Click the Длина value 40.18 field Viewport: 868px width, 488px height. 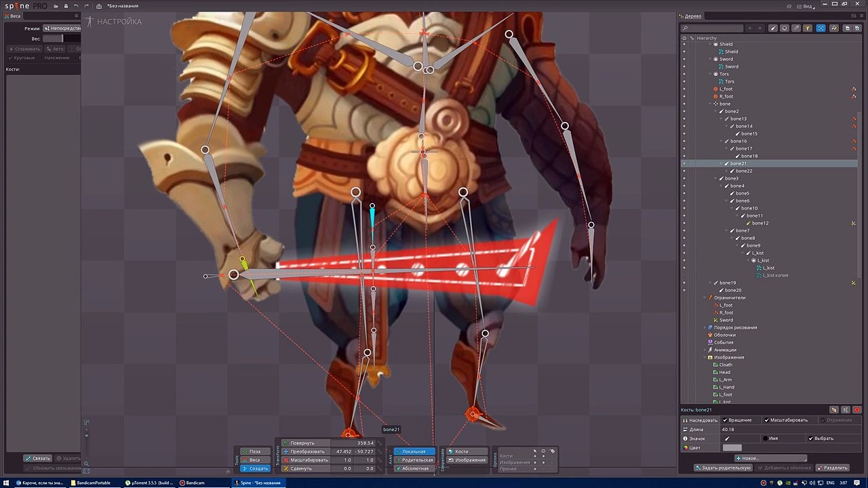790,429
